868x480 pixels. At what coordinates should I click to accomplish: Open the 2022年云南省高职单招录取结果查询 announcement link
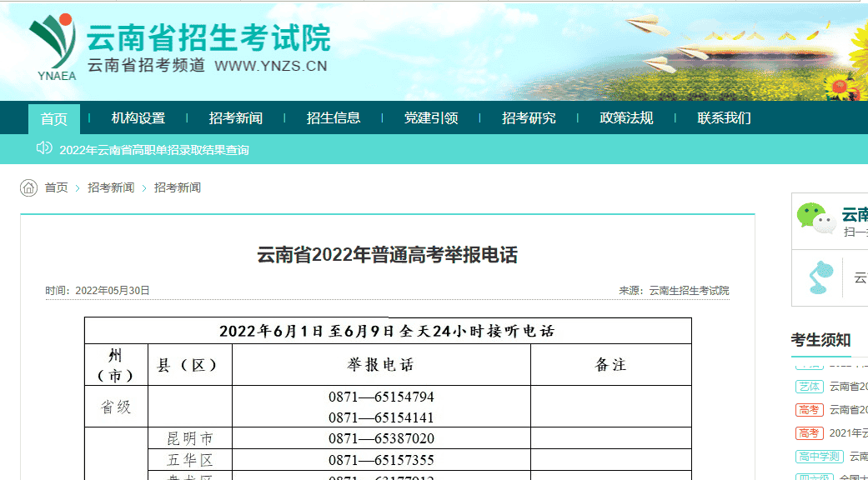point(154,150)
